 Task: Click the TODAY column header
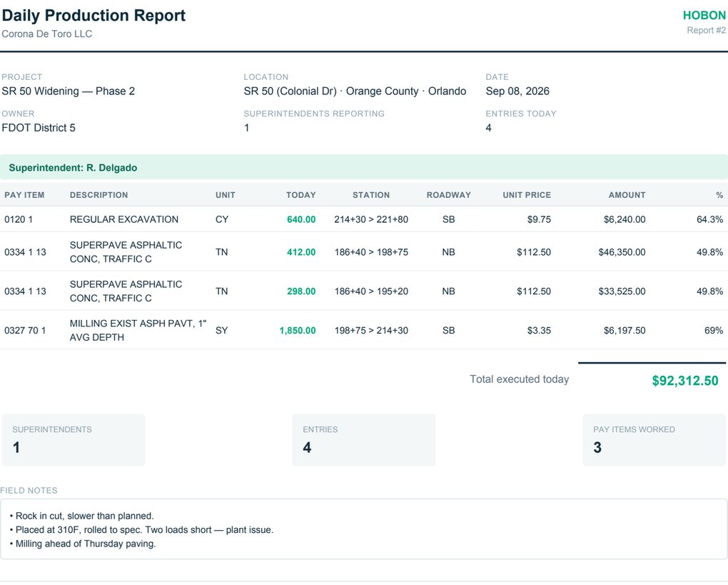(x=301, y=195)
